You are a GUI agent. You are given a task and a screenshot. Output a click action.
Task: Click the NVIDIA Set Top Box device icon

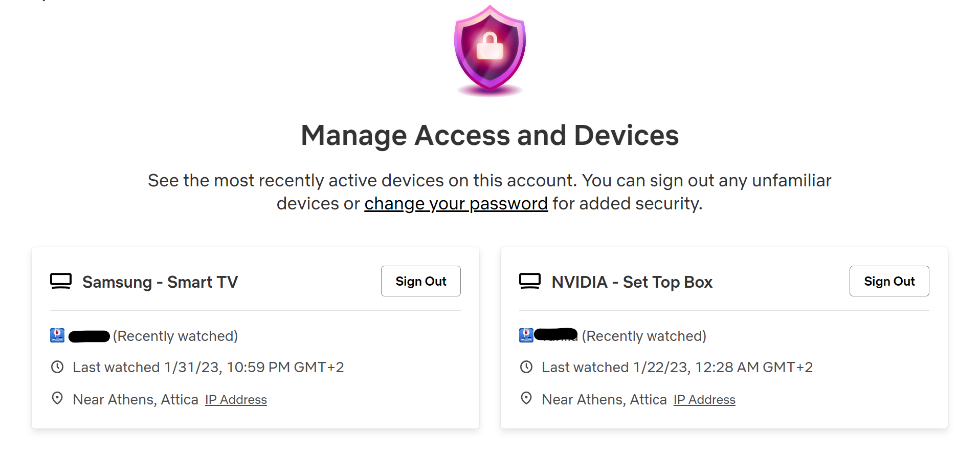click(x=529, y=281)
